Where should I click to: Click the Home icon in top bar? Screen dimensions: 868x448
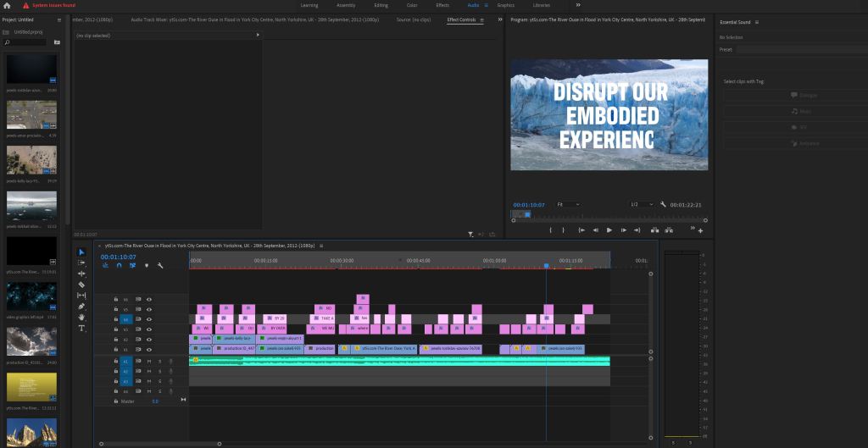[8, 5]
